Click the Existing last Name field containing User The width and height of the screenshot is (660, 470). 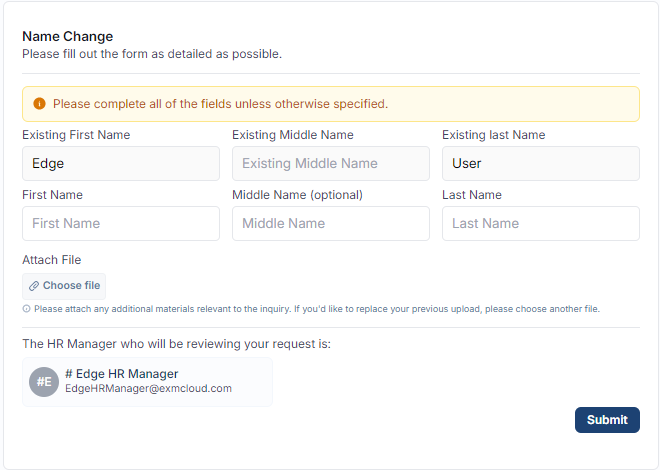[540, 164]
